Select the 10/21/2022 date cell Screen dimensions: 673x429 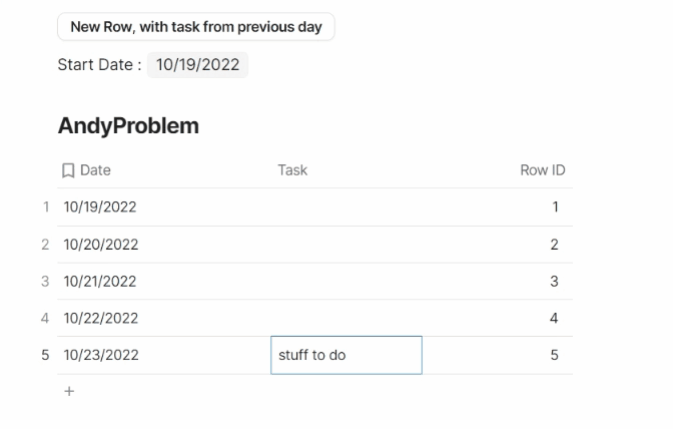click(100, 281)
